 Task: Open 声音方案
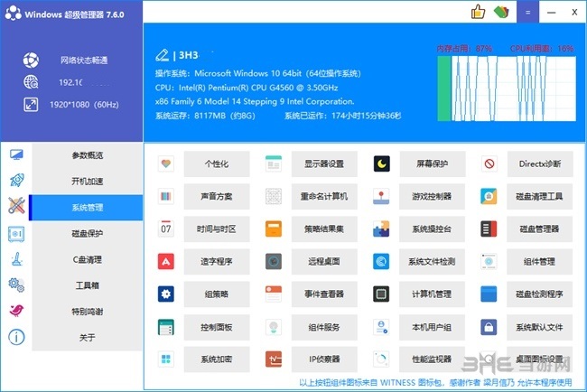[x=217, y=196]
